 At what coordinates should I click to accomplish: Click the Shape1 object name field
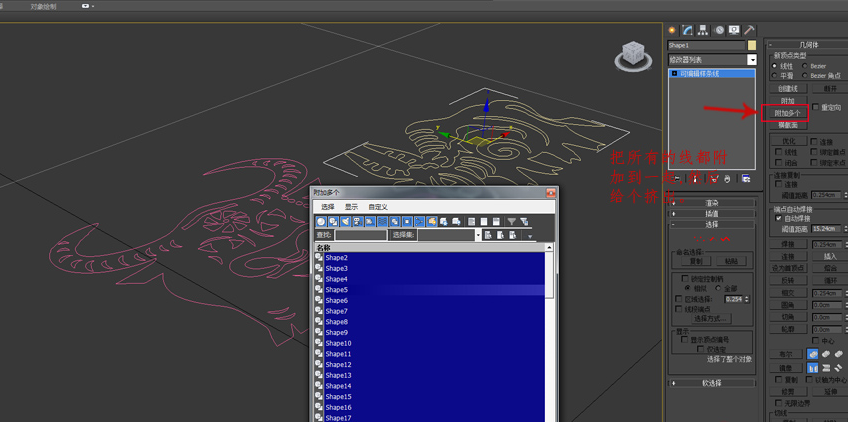tap(706, 45)
